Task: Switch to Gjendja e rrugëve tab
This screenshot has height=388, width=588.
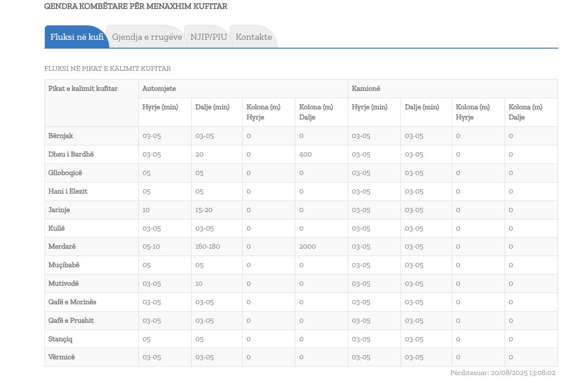Action: pos(147,37)
